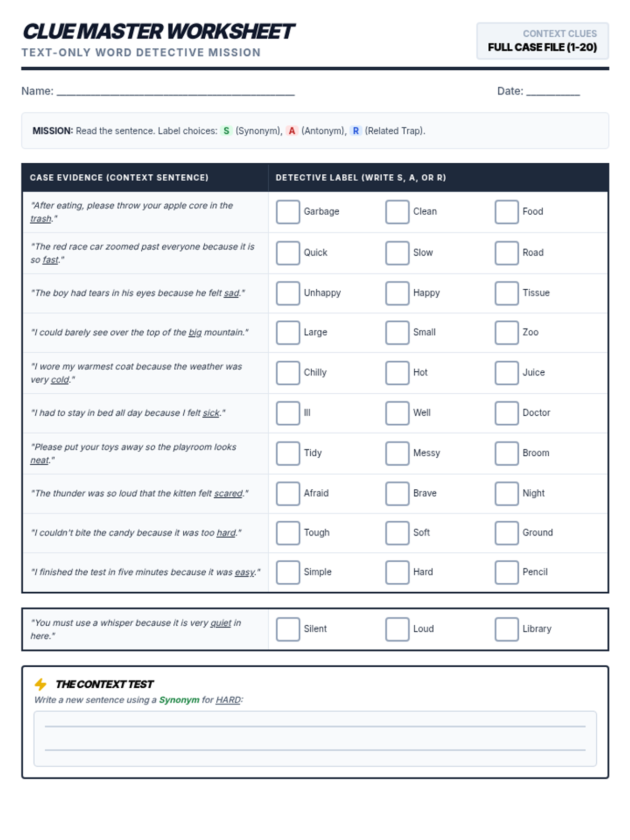Click the Date blank field
630x840 pixels.
(553, 92)
